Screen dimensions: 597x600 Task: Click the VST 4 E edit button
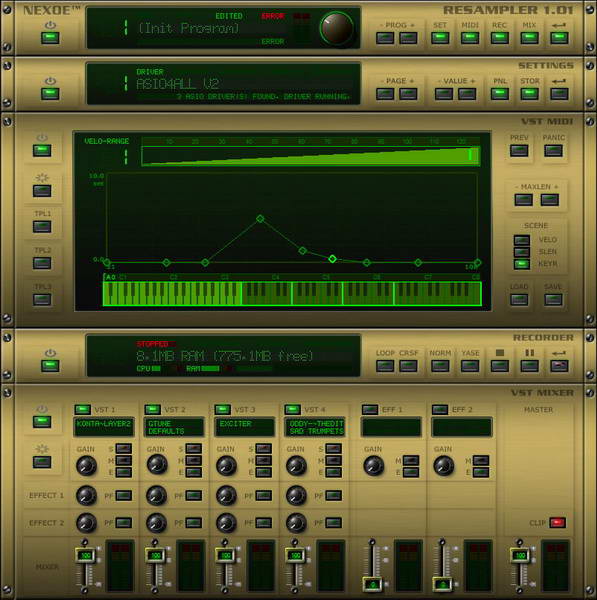click(x=334, y=473)
